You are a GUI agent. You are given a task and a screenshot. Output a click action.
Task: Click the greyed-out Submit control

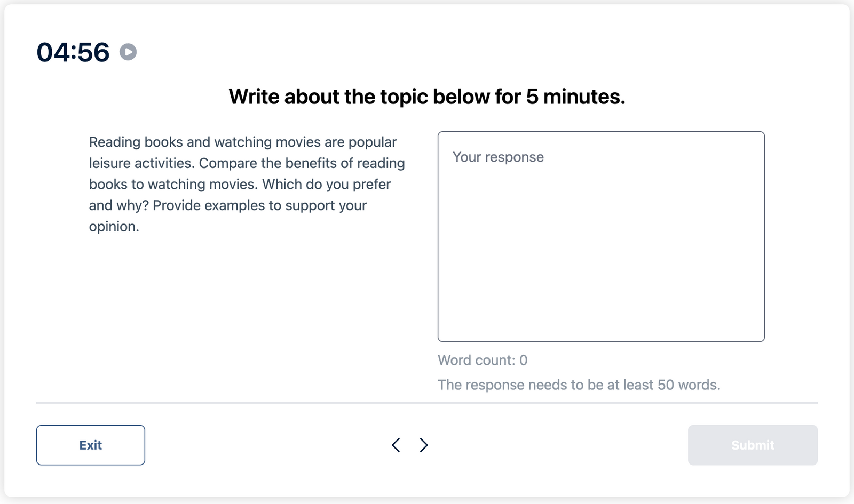coord(752,444)
